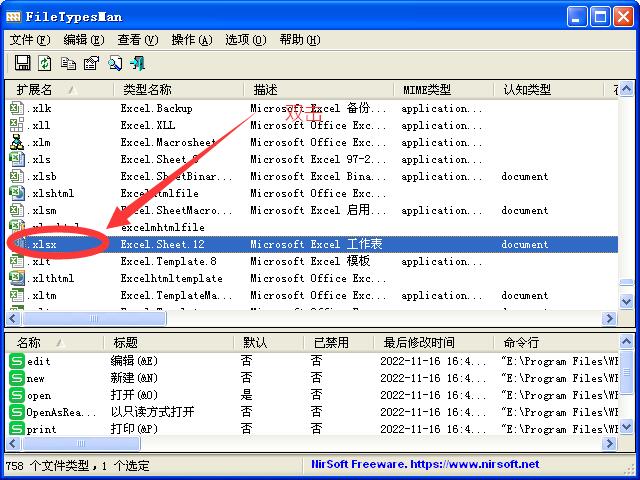Sort by the MIME类型 column header
640x480 pixels.
443,89
